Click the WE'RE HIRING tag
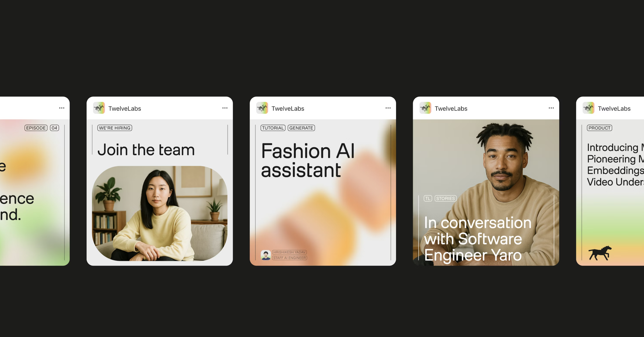 (x=115, y=128)
